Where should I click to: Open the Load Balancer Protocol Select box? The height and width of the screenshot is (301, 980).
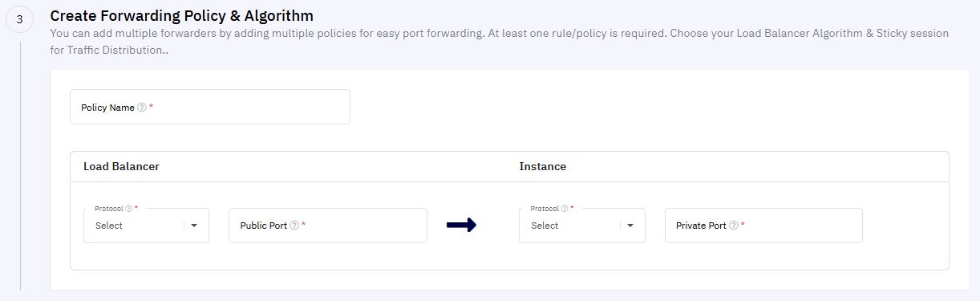(146, 226)
